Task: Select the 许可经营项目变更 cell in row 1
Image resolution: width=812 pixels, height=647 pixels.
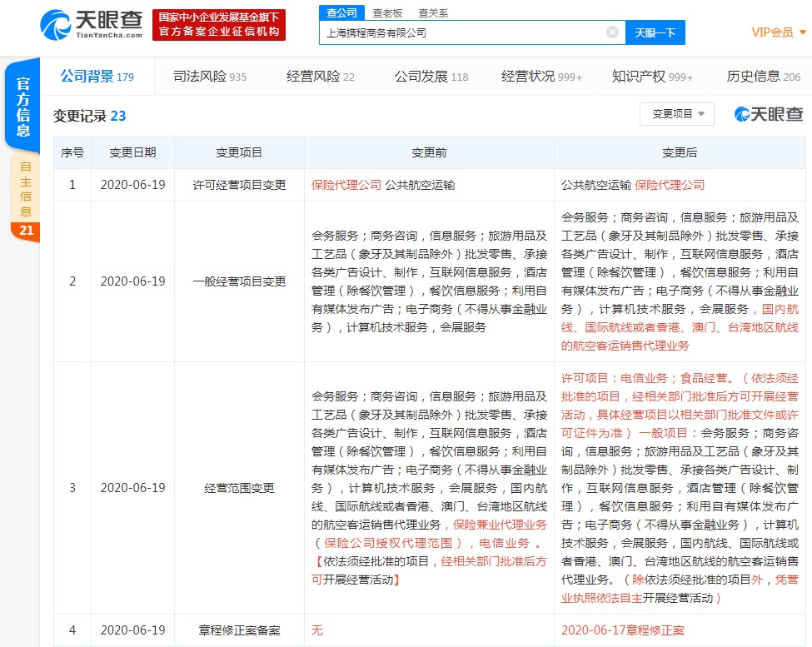Action: coord(239,185)
